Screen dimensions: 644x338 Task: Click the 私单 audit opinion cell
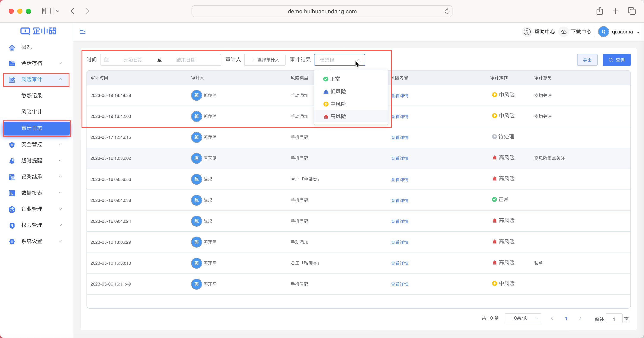[x=539, y=263]
